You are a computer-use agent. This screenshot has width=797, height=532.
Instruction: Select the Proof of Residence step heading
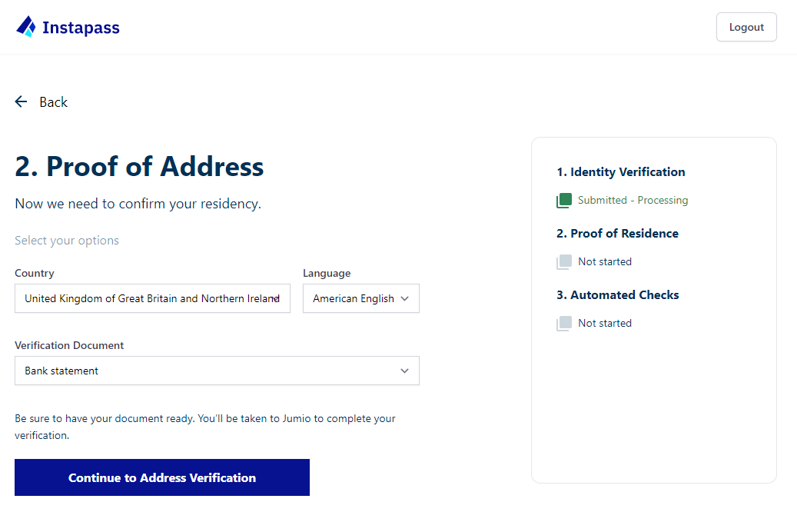618,234
